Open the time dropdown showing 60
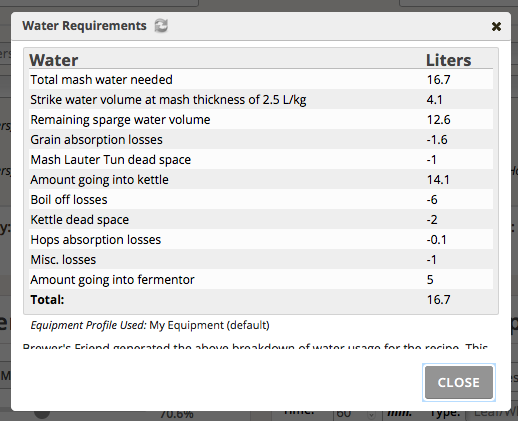 tap(355, 414)
